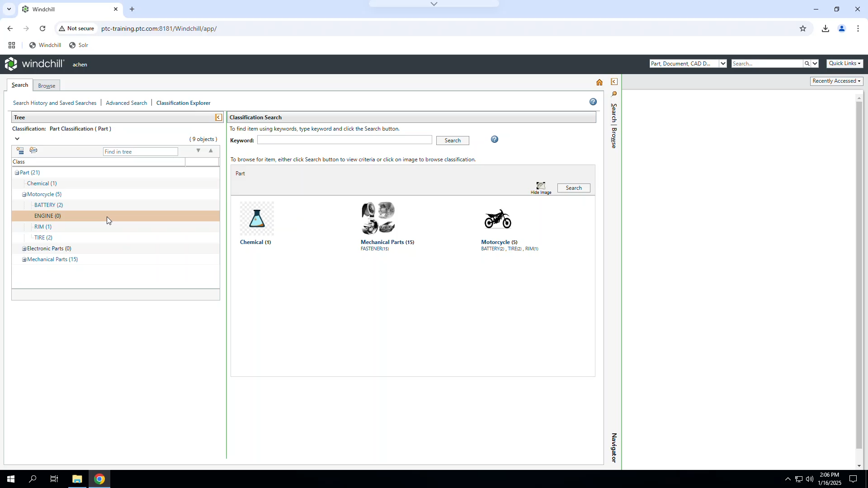Open help icon next to Keyword Search

pos(495,140)
